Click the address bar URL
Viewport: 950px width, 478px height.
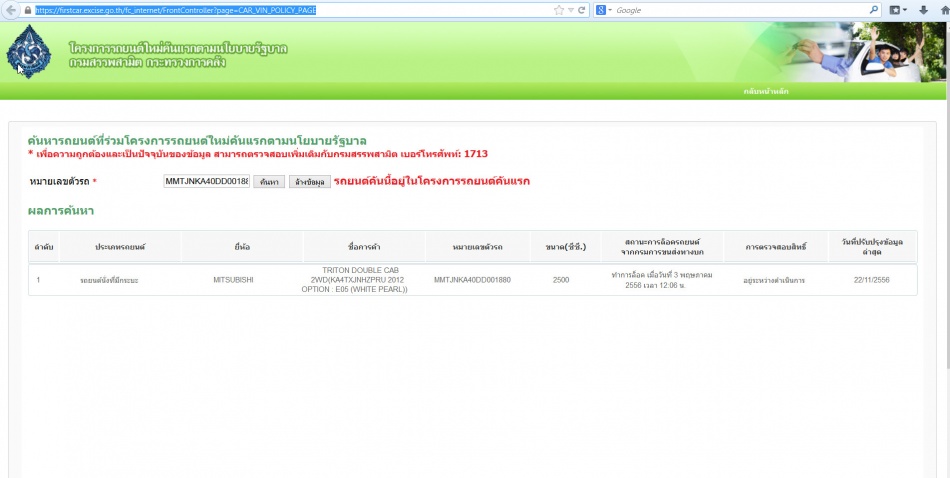coord(176,10)
